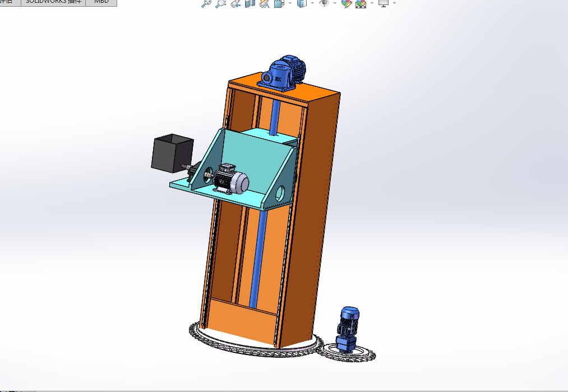Select the blue gear motor on top

(x=283, y=73)
